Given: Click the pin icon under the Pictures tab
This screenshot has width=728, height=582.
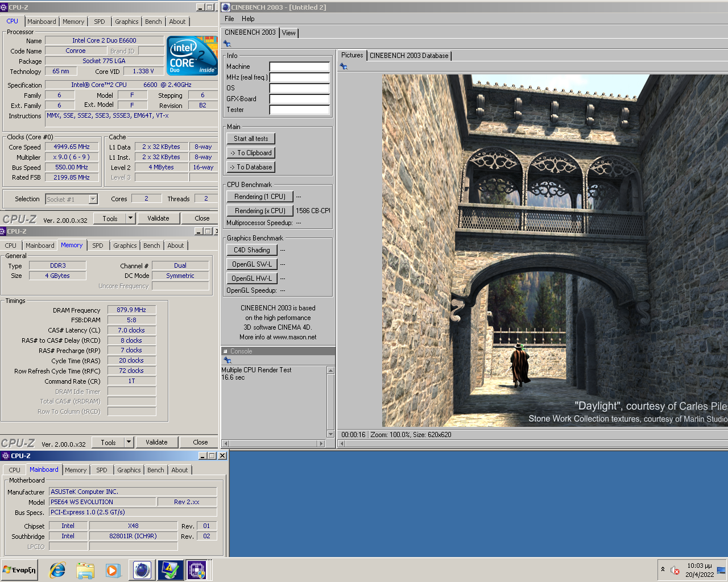Looking at the screenshot, I should [344, 66].
